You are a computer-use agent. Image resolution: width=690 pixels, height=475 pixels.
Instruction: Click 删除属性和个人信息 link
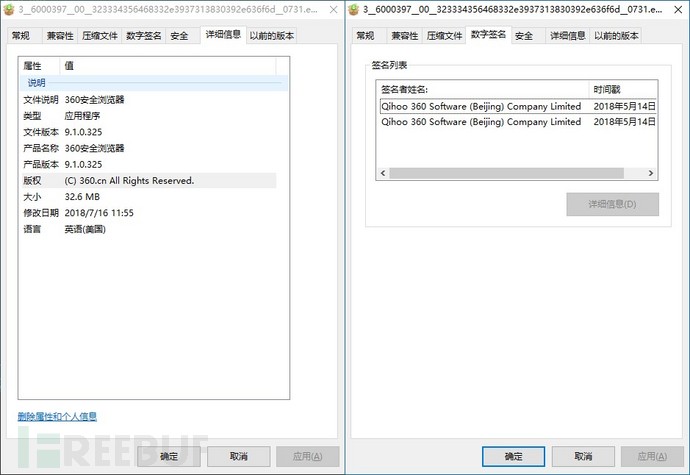(x=57, y=416)
